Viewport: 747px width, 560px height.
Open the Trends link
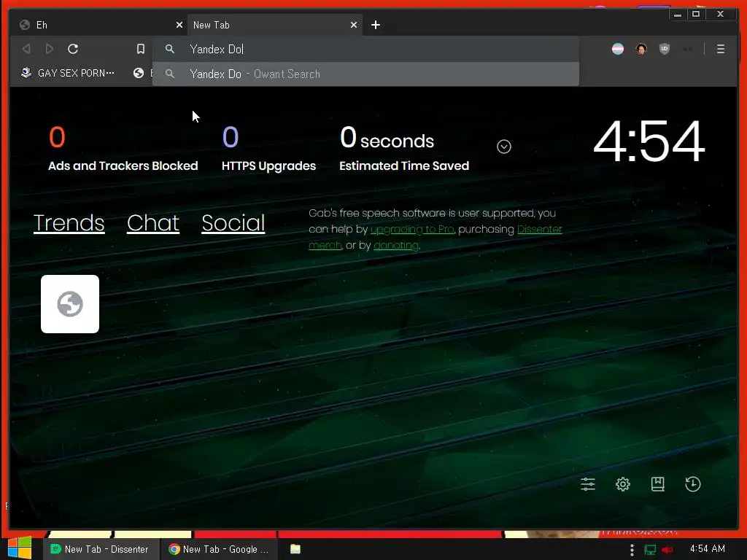69,223
